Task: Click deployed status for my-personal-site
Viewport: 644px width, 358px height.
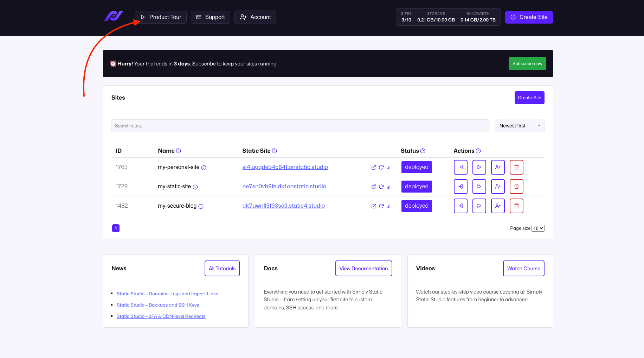Action: click(x=417, y=167)
